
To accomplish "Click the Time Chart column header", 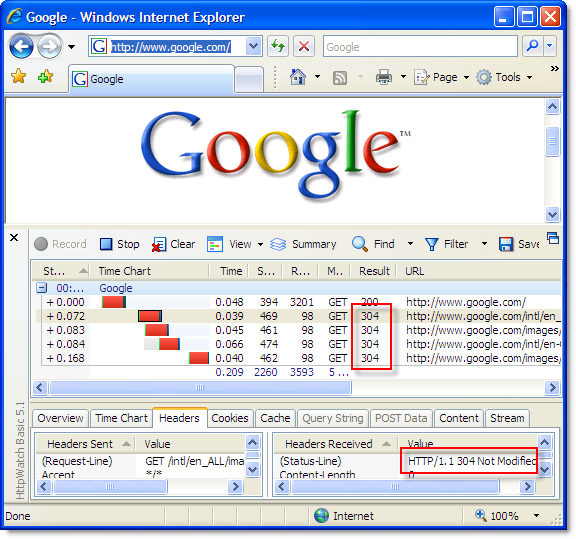I will (150, 271).
